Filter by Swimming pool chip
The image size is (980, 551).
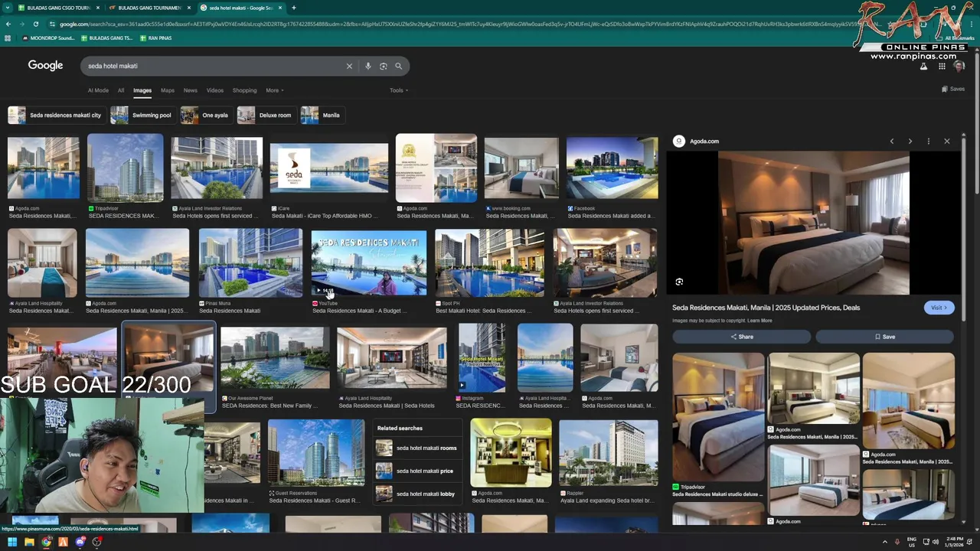pyautogui.click(x=142, y=116)
